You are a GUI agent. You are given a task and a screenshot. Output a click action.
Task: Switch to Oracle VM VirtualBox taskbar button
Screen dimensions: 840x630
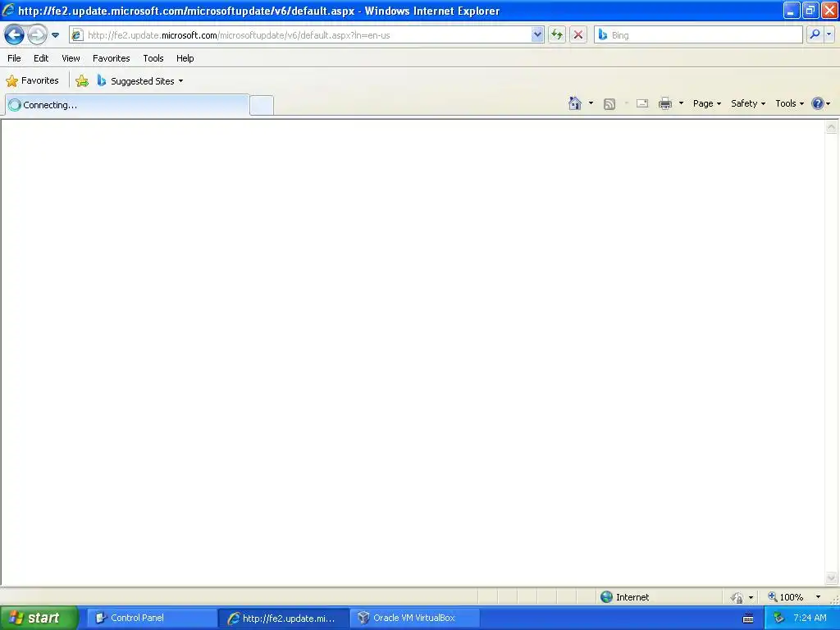pyautogui.click(x=415, y=618)
